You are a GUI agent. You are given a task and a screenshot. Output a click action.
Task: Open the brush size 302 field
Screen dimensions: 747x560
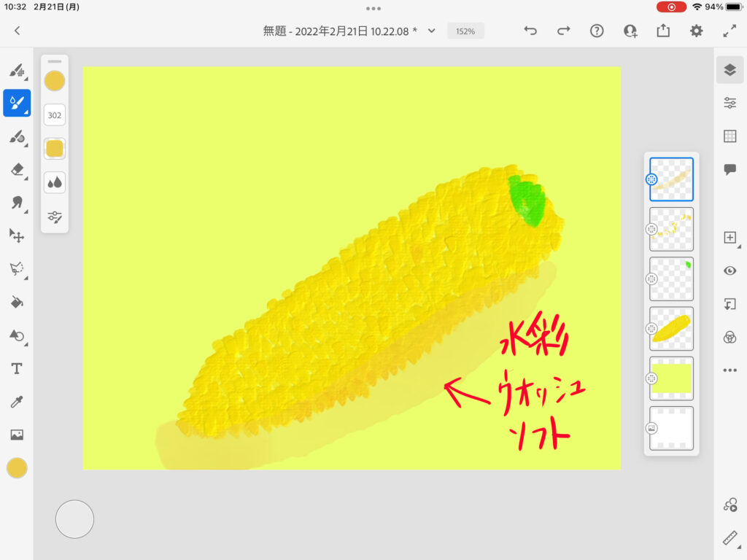tap(55, 115)
